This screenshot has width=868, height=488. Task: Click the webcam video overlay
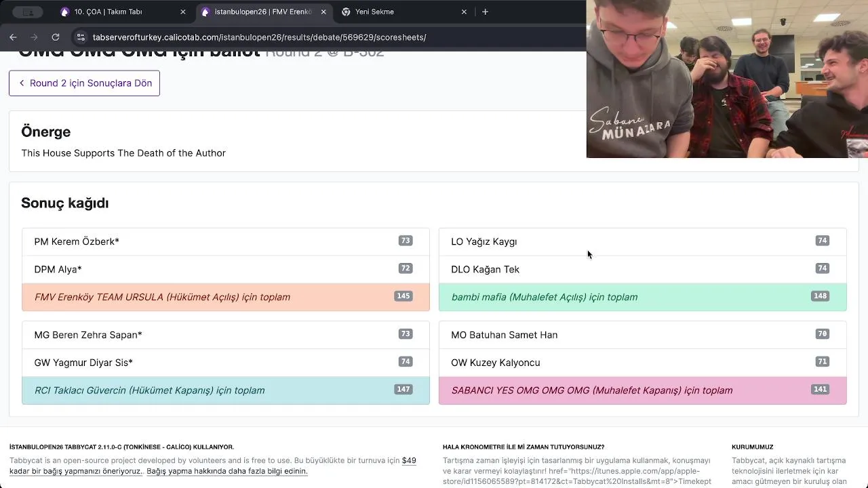pyautogui.click(x=727, y=79)
